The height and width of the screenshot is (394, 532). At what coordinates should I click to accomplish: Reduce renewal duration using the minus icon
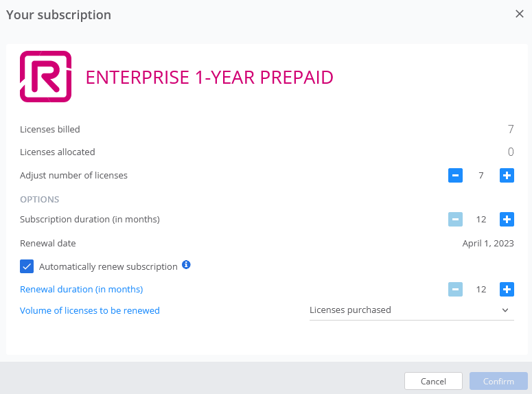pos(455,289)
